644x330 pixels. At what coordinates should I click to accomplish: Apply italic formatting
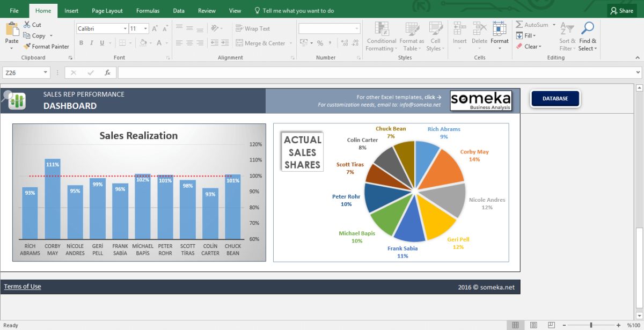(x=91, y=42)
